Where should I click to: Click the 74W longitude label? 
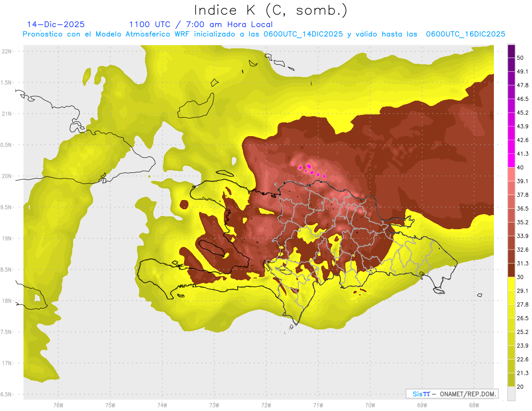pyautogui.click(x=162, y=405)
